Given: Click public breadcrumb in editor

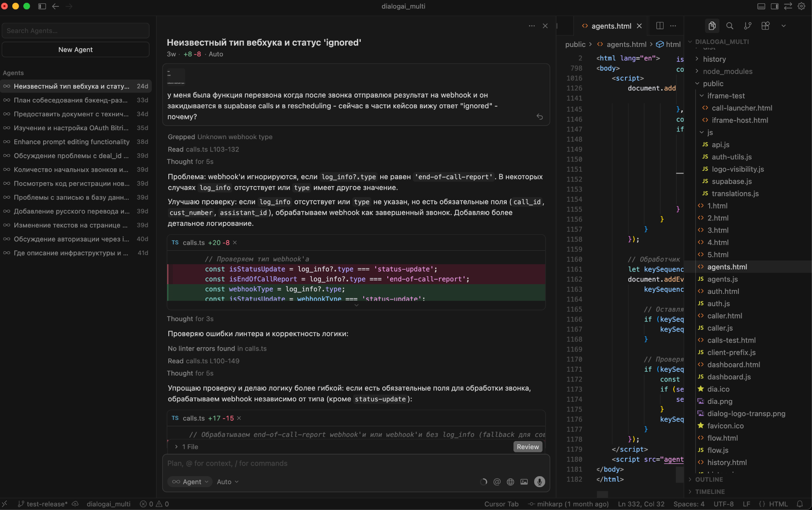Looking at the screenshot, I should (x=575, y=44).
